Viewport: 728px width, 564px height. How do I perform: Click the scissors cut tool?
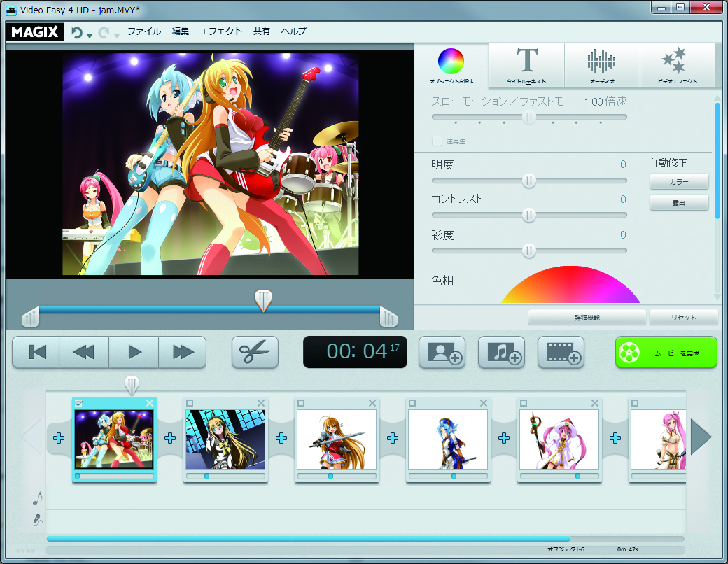255,353
